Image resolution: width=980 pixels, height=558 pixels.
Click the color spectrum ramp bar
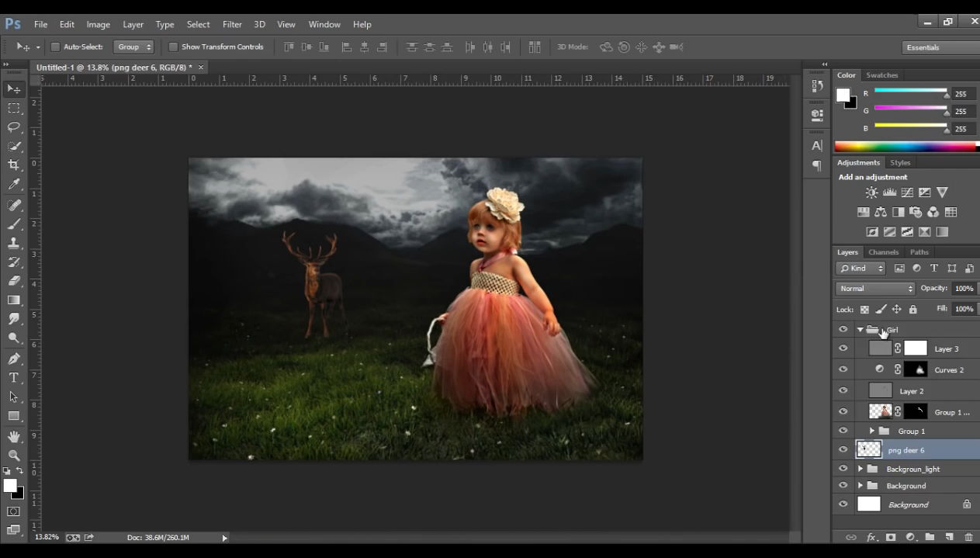[x=905, y=147]
